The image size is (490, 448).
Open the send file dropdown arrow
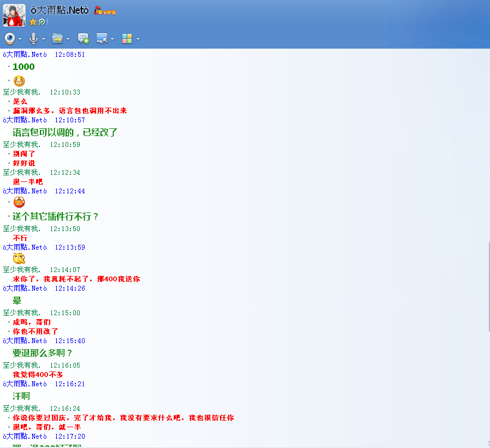[68, 39]
